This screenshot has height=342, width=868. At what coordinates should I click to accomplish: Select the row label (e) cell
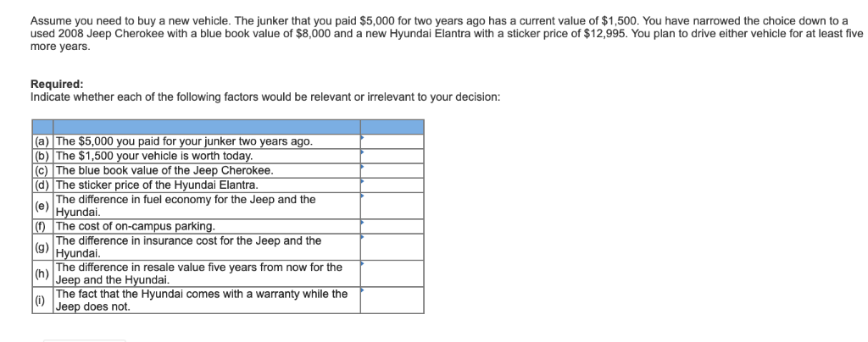click(x=42, y=206)
